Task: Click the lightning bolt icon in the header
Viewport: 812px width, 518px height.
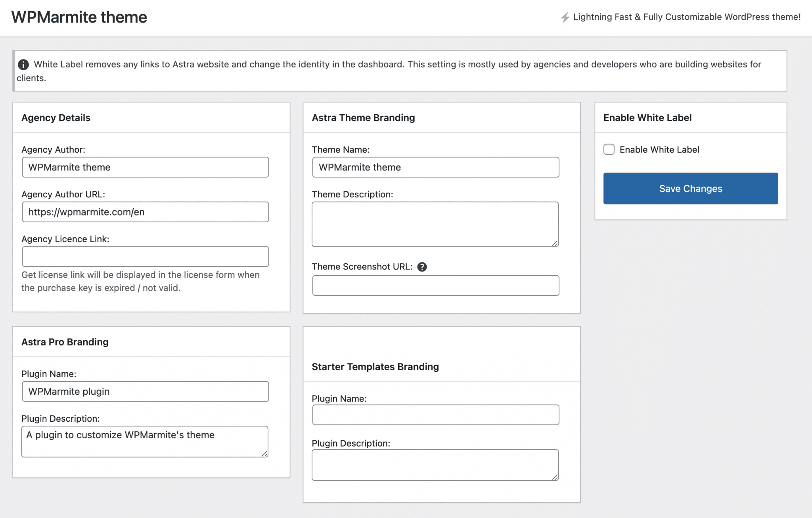Action: coord(565,17)
